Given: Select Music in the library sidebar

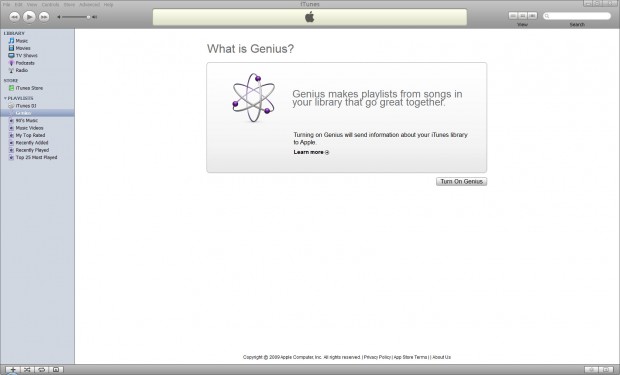Looking at the screenshot, I should click(22, 41).
